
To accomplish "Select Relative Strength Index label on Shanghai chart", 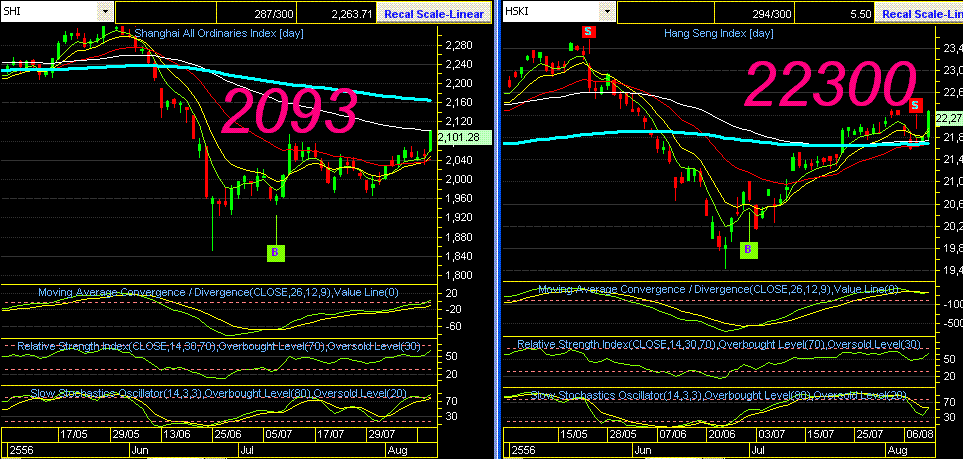I will (219, 347).
